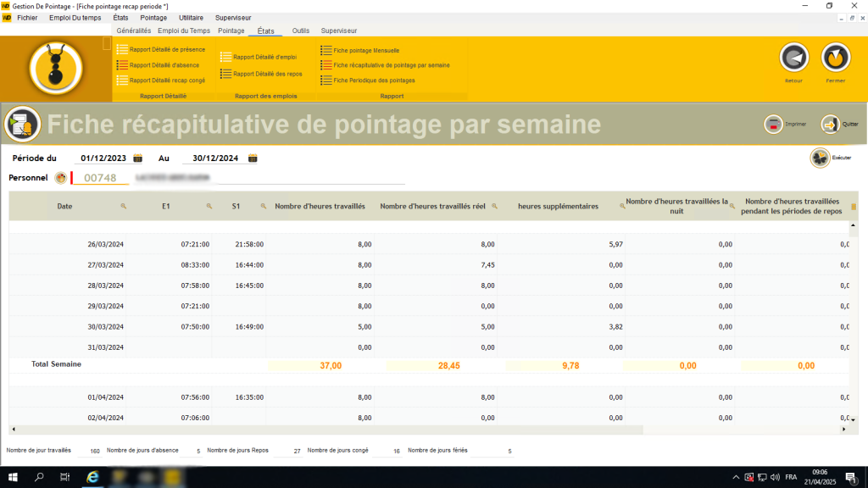Click the Fermer icon in the toolbar
The image size is (868, 488).
(836, 59)
